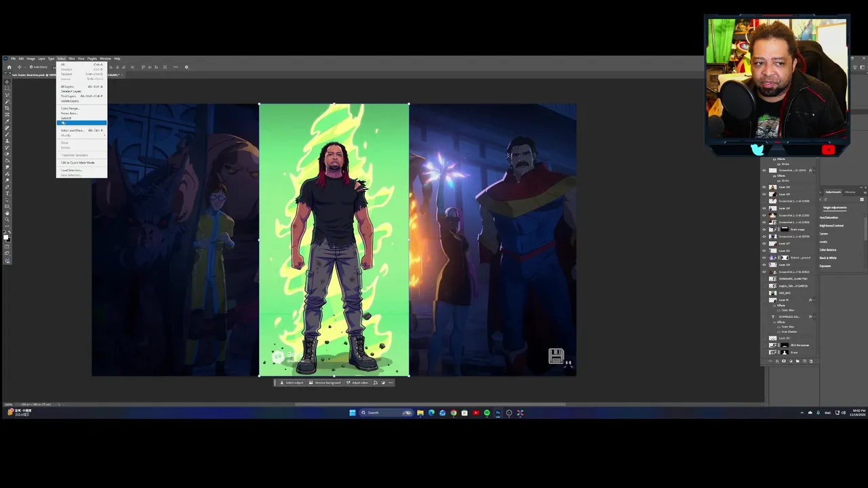Click the Select subject button
Image resolution: width=868 pixels, height=488 pixels.
(x=292, y=383)
